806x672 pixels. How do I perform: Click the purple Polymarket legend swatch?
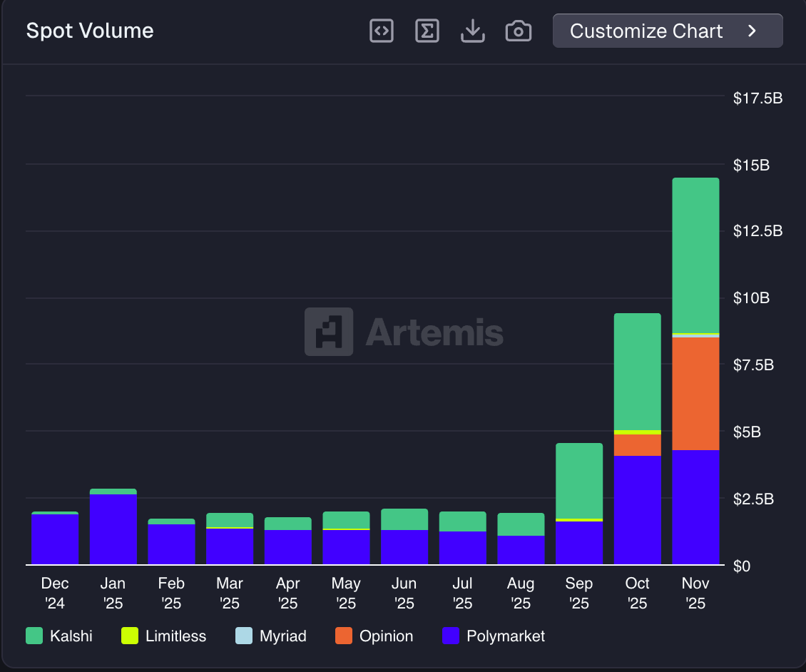click(x=451, y=636)
